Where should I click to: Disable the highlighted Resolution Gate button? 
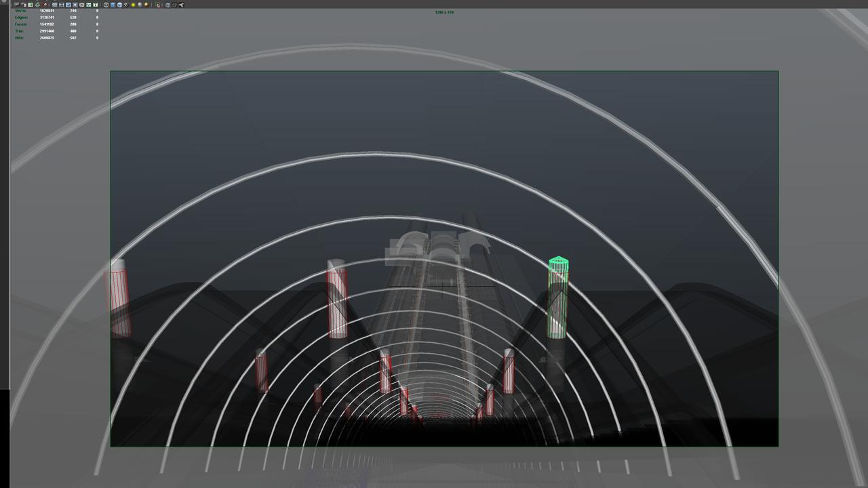(x=68, y=5)
